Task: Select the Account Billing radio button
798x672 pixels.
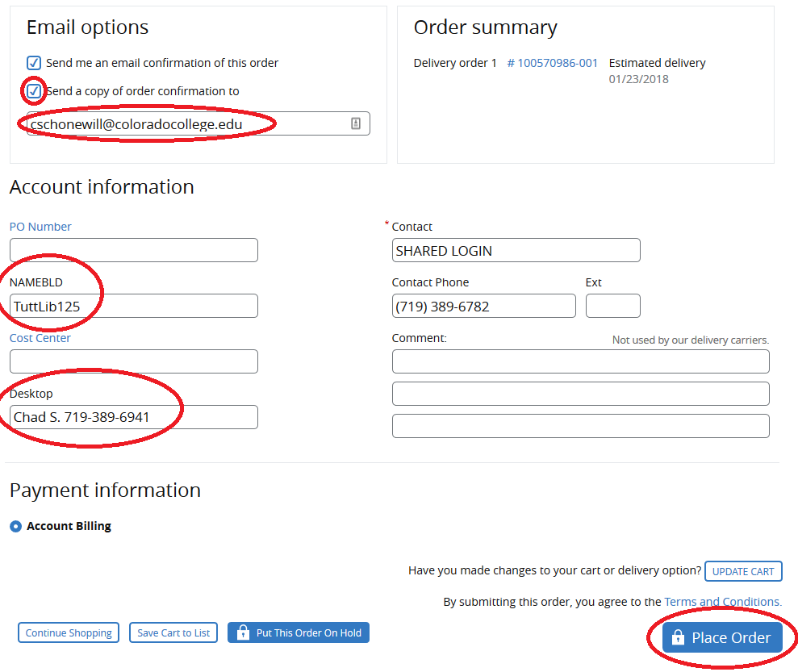Action: click(16, 526)
